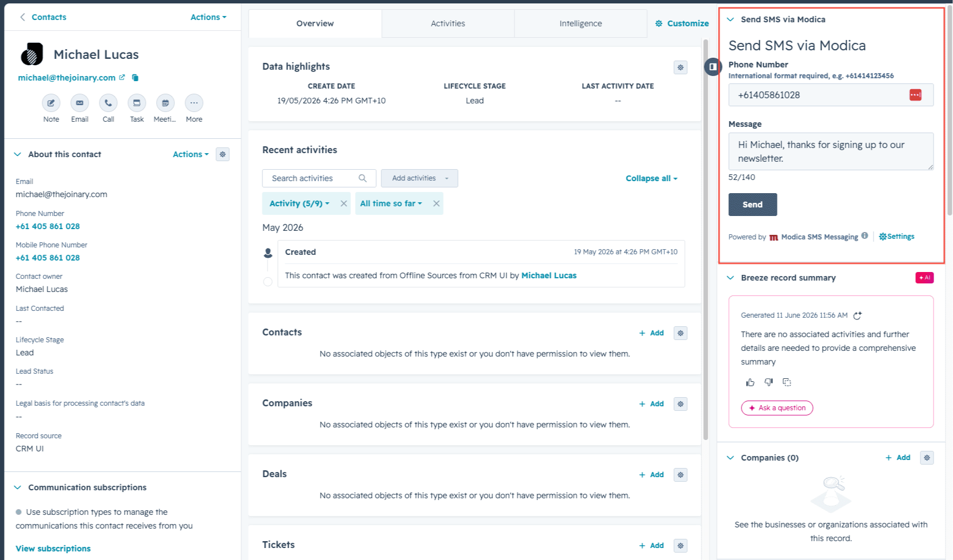This screenshot has height=560, width=953.
Task: Collapse the About this contact section
Action: 18,154
